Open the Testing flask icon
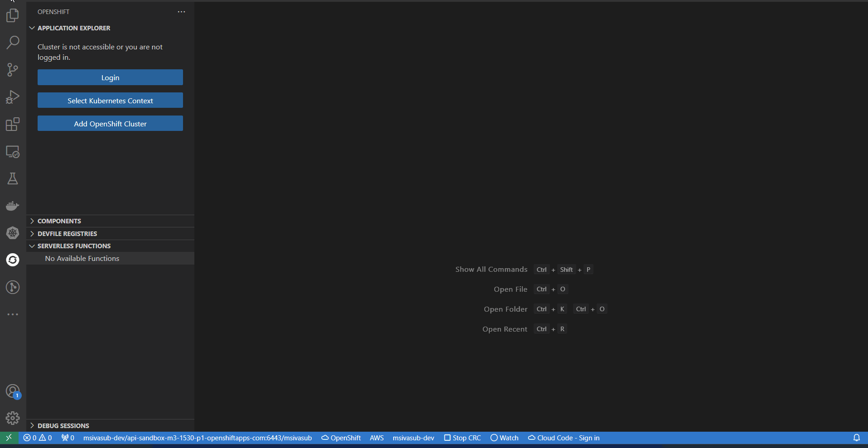This screenshot has height=448, width=868. (13, 178)
